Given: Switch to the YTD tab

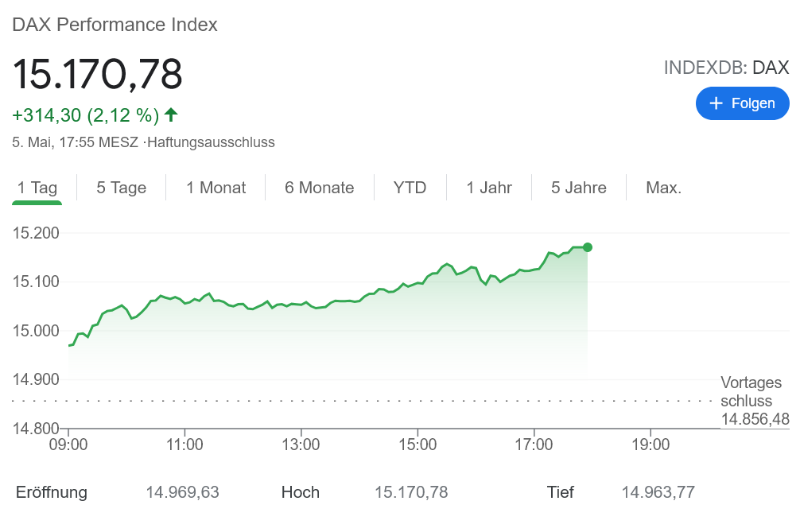Looking at the screenshot, I should [410, 188].
